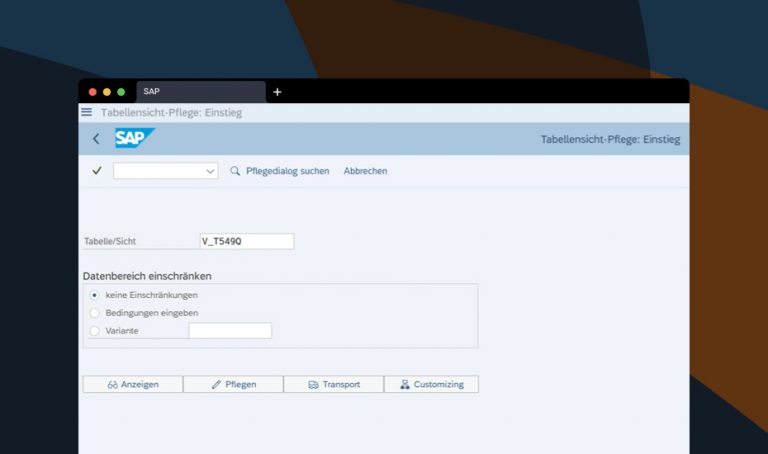Click the Anzeigen button
Screen dimensions: 768x454
pos(133,384)
